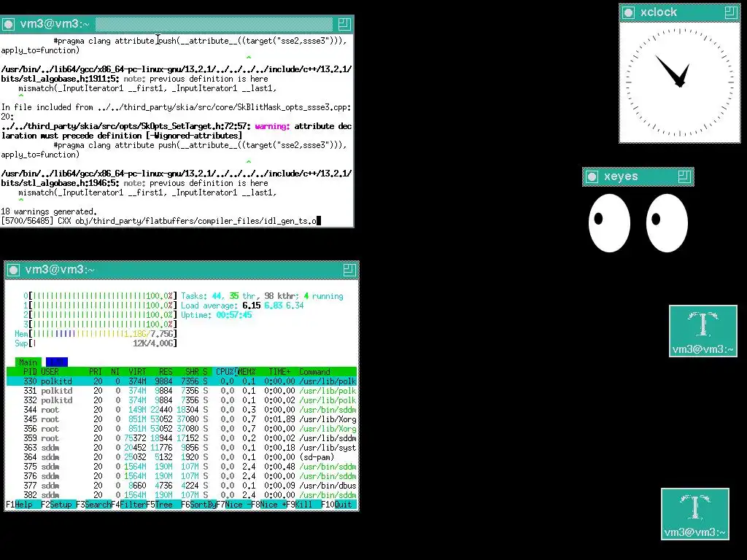Screen dimensions: 747x560
Task: Select process row PID 356
Action: (x=182, y=429)
